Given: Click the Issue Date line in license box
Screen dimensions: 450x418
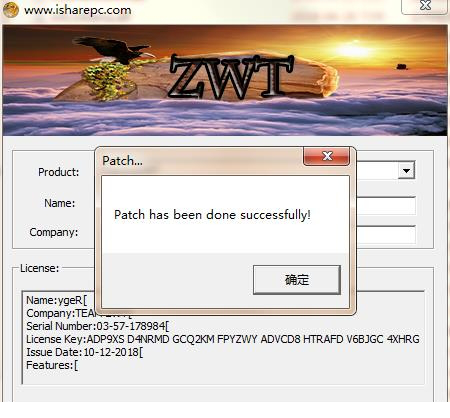Looking at the screenshot, I should coord(85,352).
